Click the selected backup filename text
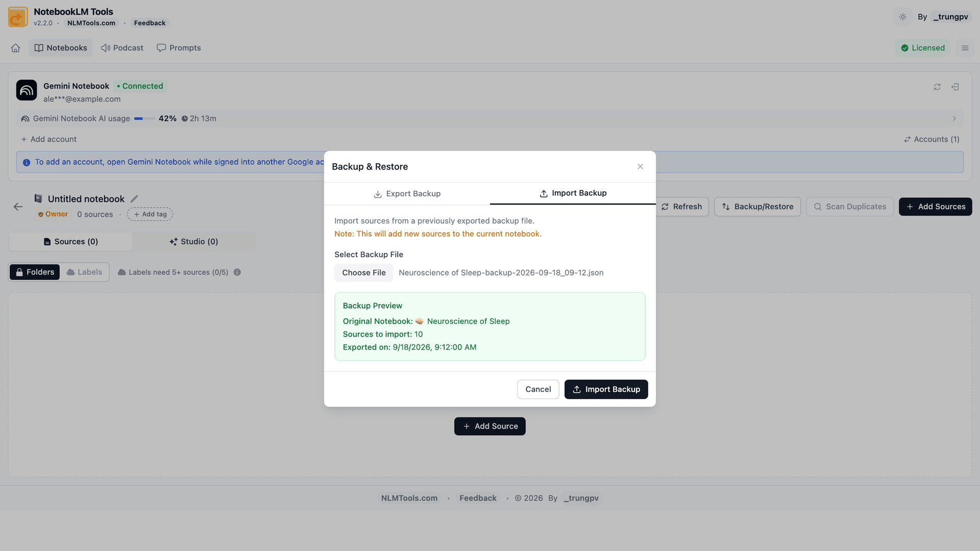The width and height of the screenshot is (980, 551). coord(501,273)
